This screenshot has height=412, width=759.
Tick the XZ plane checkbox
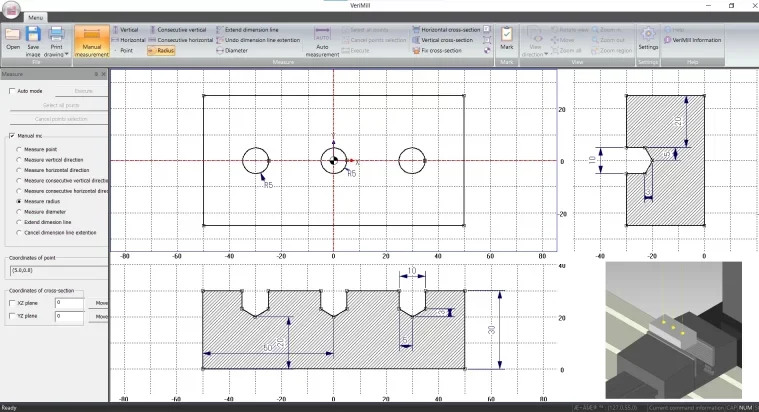12,302
